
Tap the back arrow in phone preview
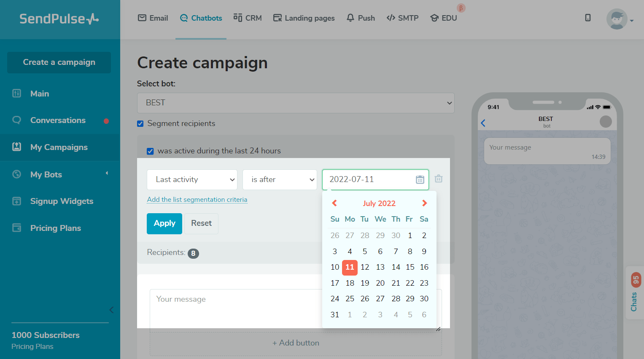(x=483, y=123)
